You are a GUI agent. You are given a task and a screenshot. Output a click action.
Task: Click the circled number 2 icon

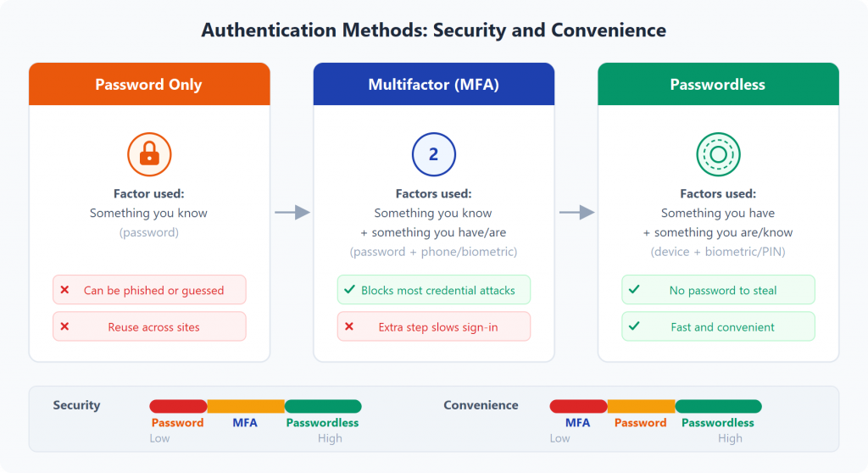[x=433, y=153]
